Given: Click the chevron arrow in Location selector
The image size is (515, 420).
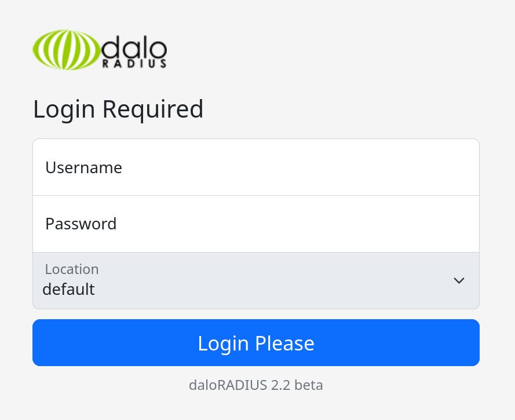Looking at the screenshot, I should tap(459, 280).
